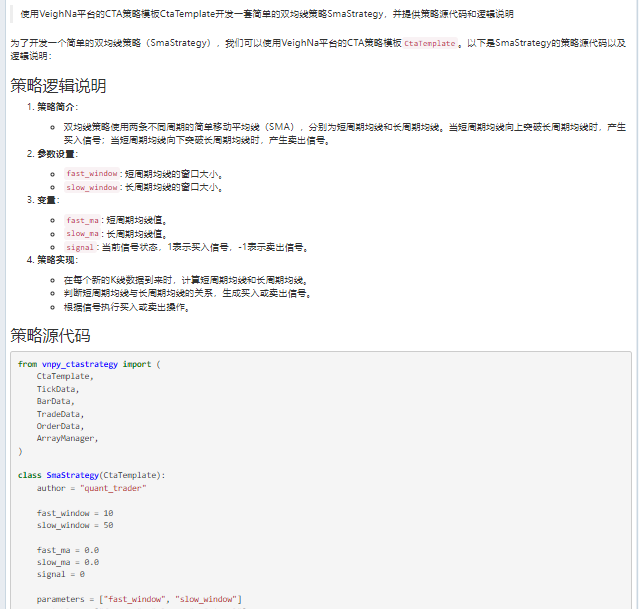Select the list item 策略实现
The width and height of the screenshot is (639, 609).
coord(57,260)
